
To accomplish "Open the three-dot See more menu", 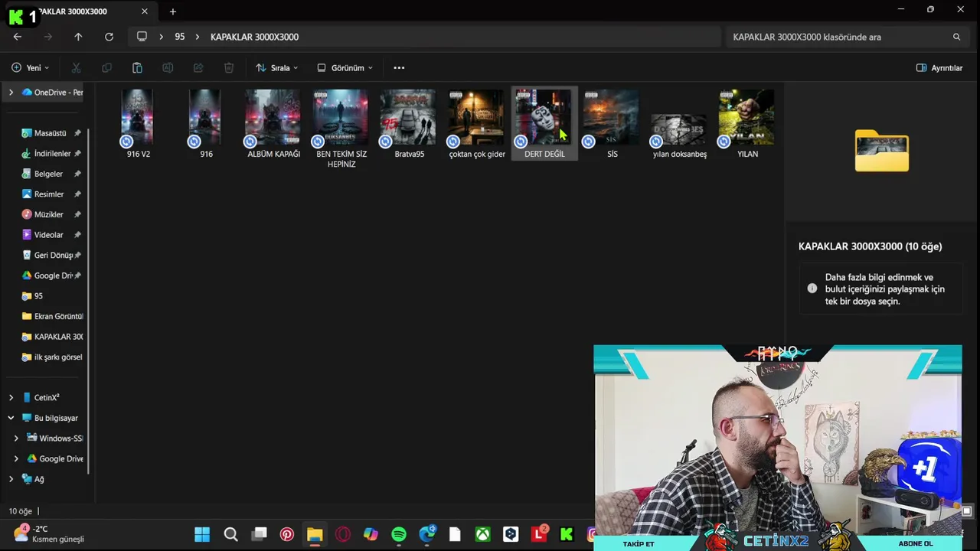I will [x=399, y=68].
